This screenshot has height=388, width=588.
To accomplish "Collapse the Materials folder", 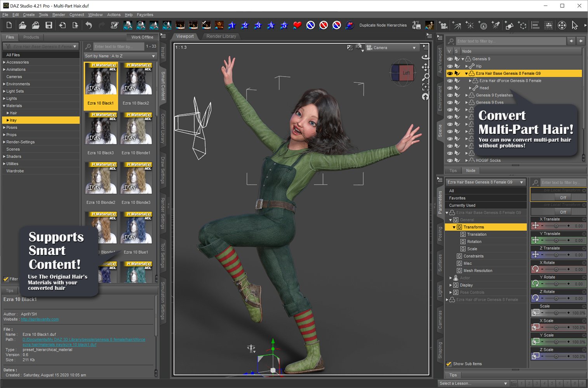I will [x=4, y=106].
